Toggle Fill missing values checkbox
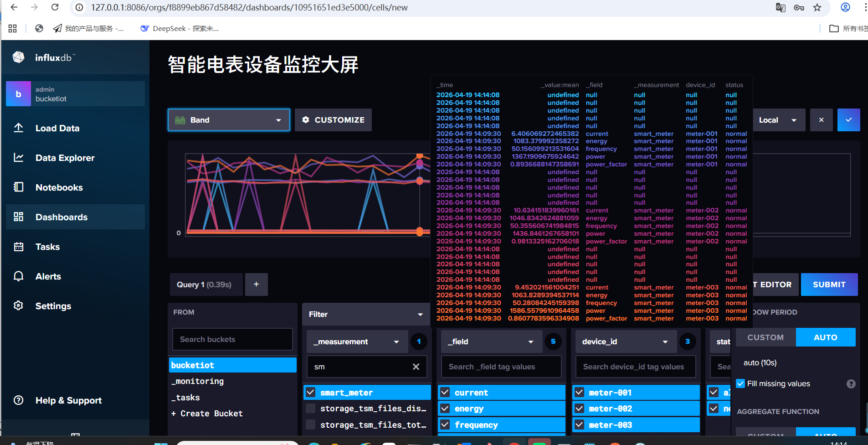The image size is (868, 445). [x=740, y=383]
